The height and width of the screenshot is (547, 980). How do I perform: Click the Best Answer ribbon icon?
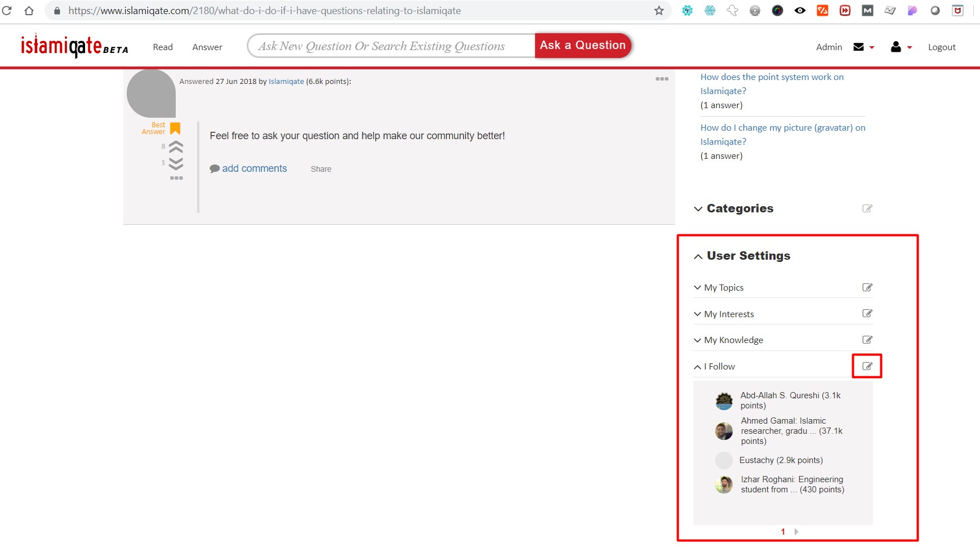tap(175, 128)
